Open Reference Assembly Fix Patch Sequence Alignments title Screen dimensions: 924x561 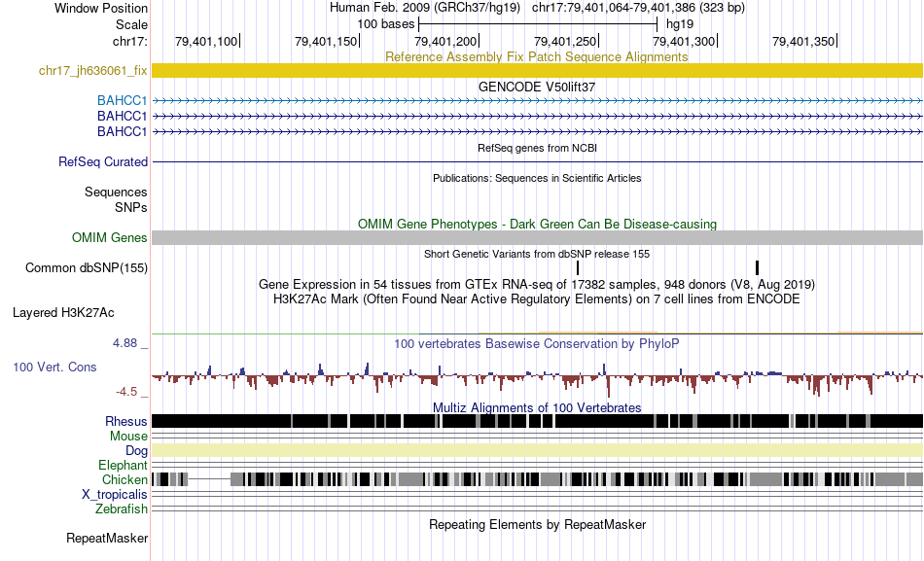pyautogui.click(x=536, y=56)
